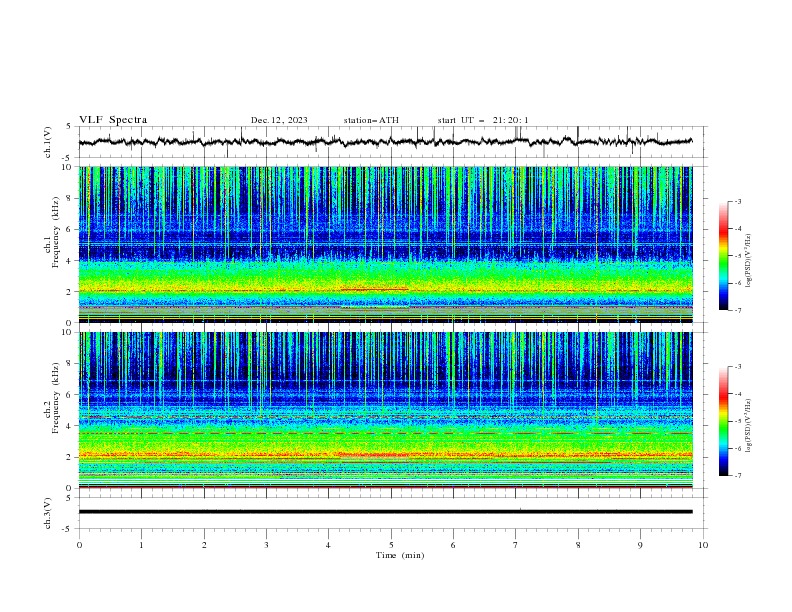Click the "-5" tick on ch.1(V) axis
The width and height of the screenshot is (792, 612).
(67, 158)
